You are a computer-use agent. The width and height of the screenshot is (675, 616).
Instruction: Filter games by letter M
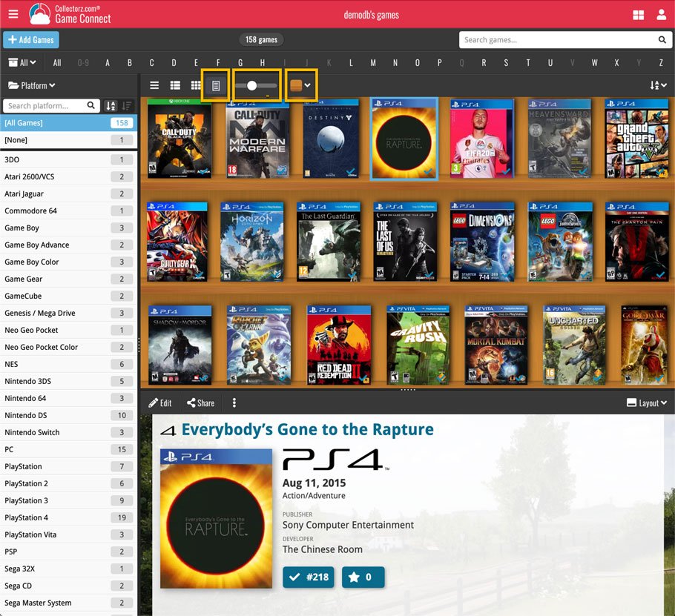pos(373,63)
